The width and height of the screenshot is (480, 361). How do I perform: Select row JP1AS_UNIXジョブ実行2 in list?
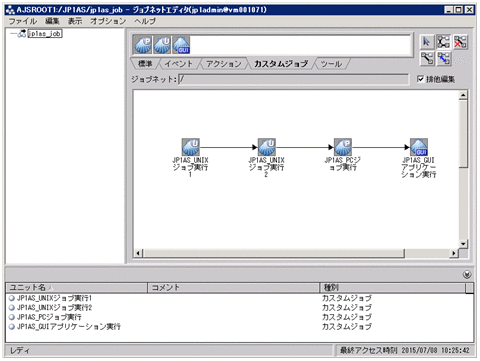[239, 307]
